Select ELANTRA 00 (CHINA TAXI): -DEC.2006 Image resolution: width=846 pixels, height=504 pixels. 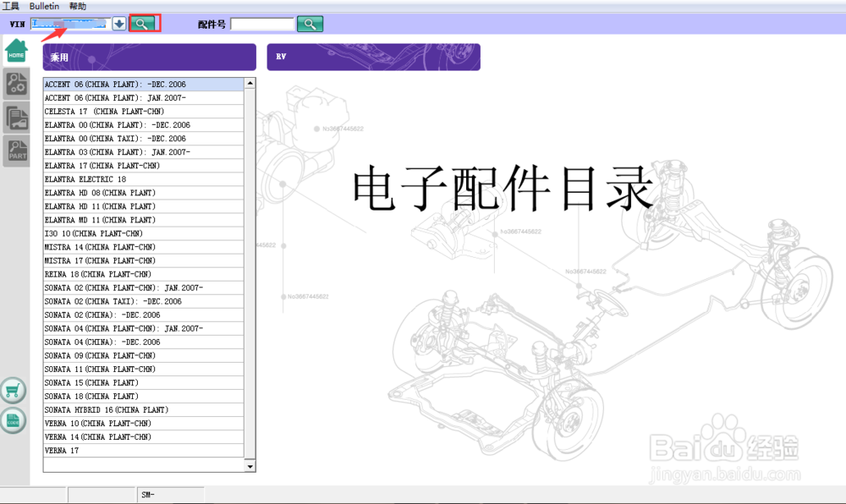click(x=144, y=139)
